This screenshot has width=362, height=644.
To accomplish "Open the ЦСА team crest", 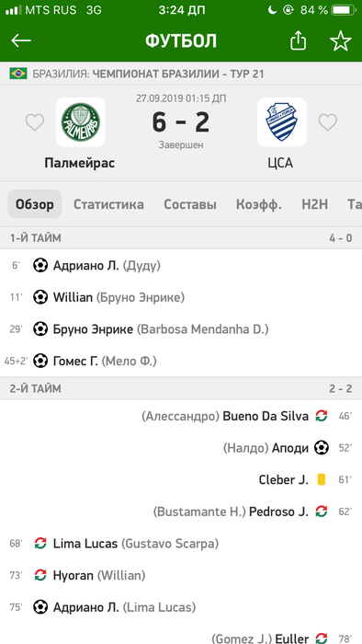I will tap(282, 122).
